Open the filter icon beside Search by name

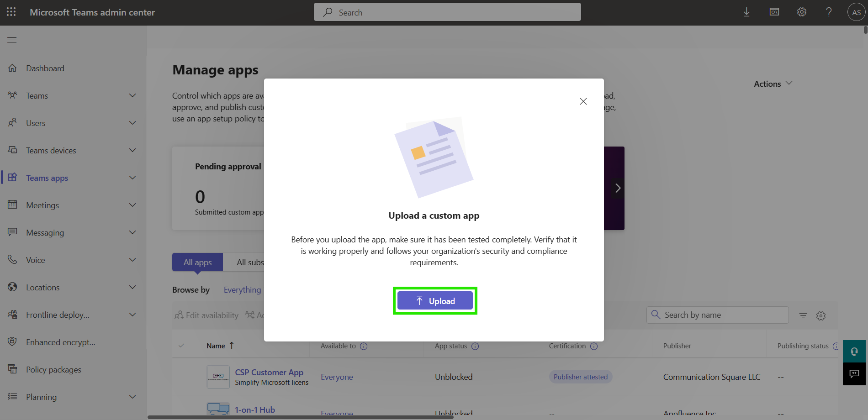[803, 315]
